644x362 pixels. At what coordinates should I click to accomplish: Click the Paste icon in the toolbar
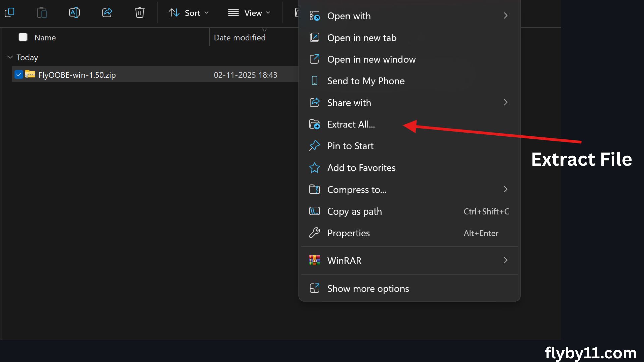(x=42, y=13)
